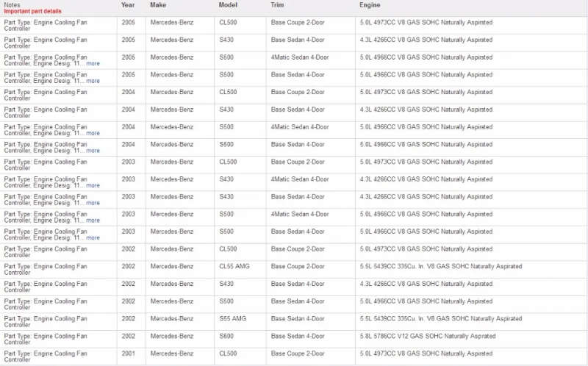Click Mercedes-Benz make cell in CL55 AMG row

coord(172,266)
